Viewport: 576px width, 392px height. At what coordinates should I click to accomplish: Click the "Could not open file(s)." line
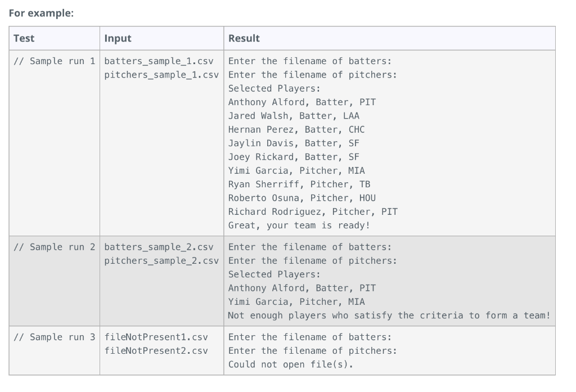click(291, 364)
